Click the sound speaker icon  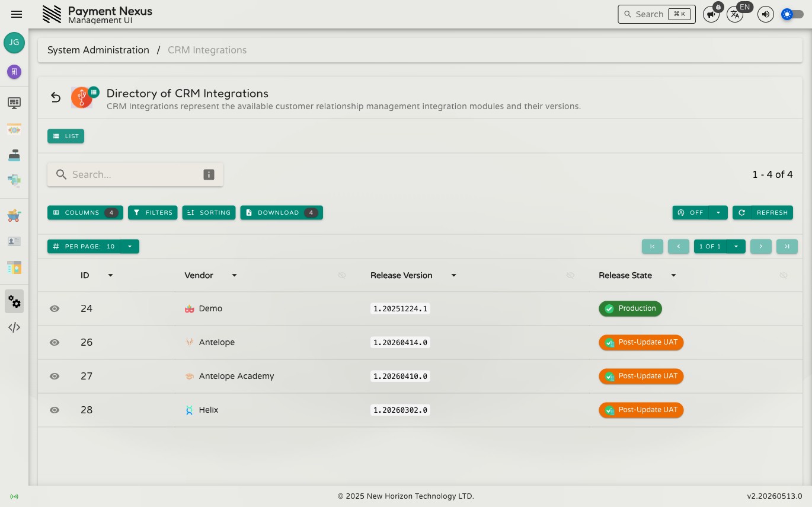[766, 14]
